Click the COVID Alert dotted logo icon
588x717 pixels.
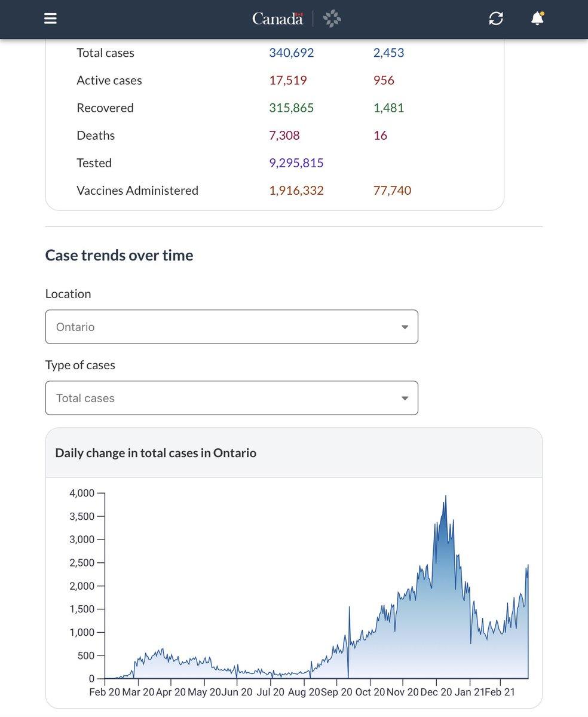332,19
